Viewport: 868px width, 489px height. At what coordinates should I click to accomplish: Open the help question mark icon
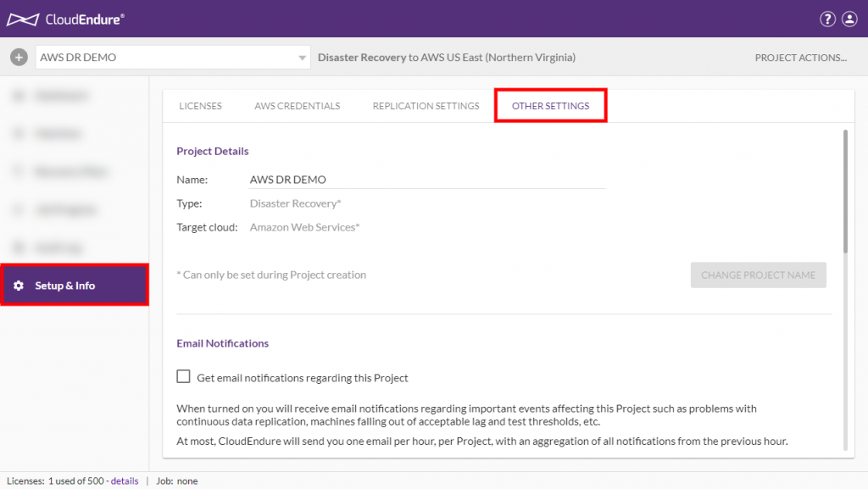[x=828, y=19]
